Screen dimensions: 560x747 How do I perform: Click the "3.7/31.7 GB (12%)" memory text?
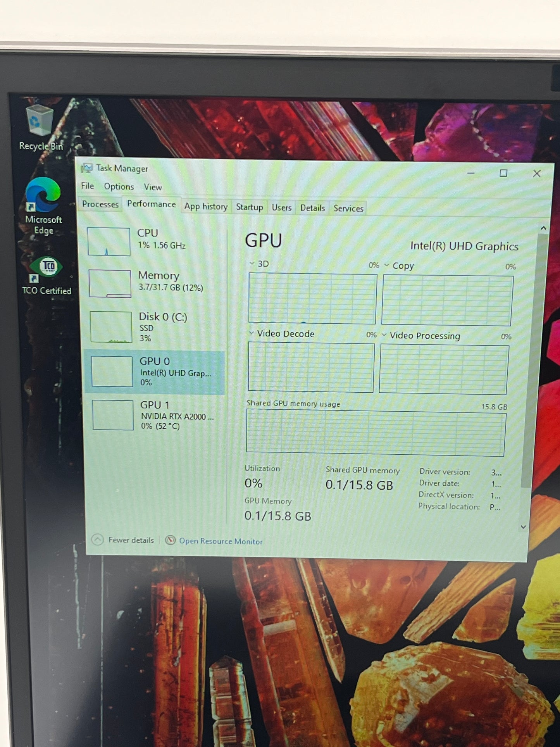(x=171, y=288)
